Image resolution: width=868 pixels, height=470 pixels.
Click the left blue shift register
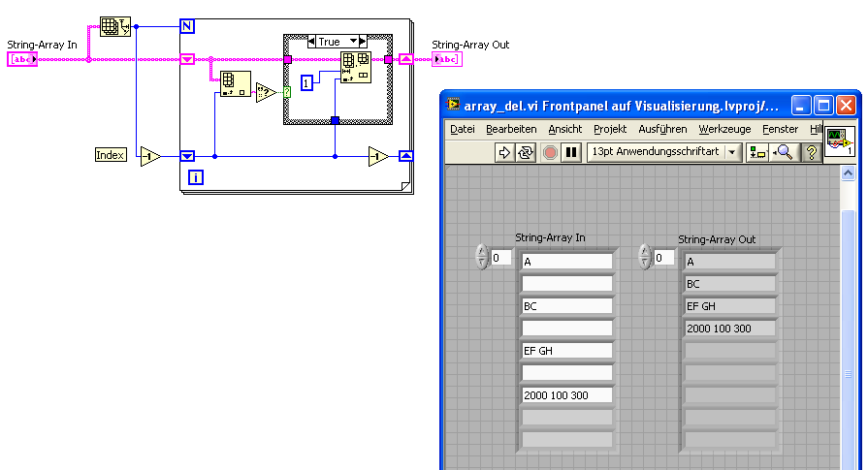[x=187, y=156]
